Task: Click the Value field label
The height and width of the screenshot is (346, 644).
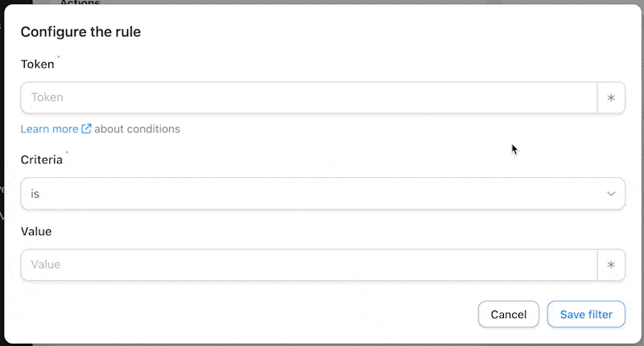Action: tap(35, 231)
